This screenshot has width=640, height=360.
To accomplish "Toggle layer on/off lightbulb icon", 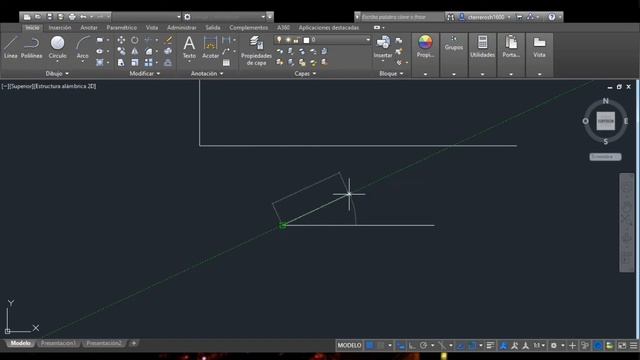I will click(x=279, y=40).
